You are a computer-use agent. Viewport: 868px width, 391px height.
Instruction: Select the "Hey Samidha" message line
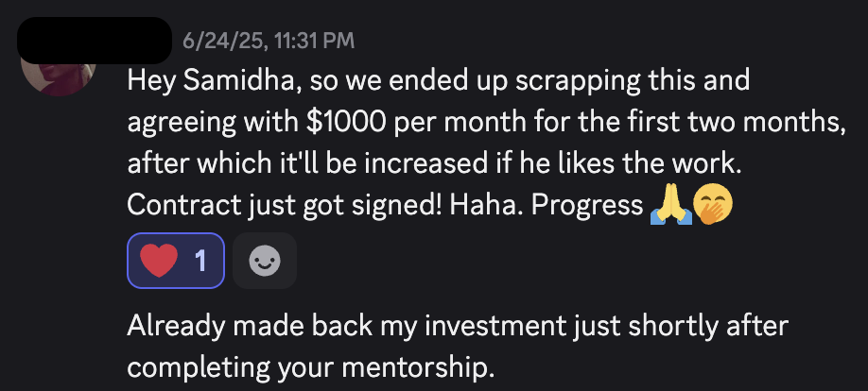pos(439,80)
